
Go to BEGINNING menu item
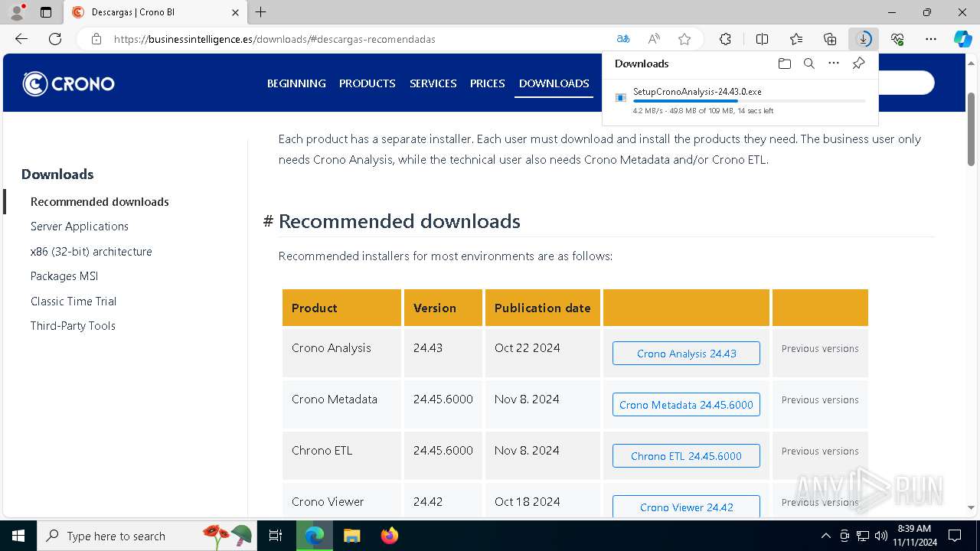[296, 83]
